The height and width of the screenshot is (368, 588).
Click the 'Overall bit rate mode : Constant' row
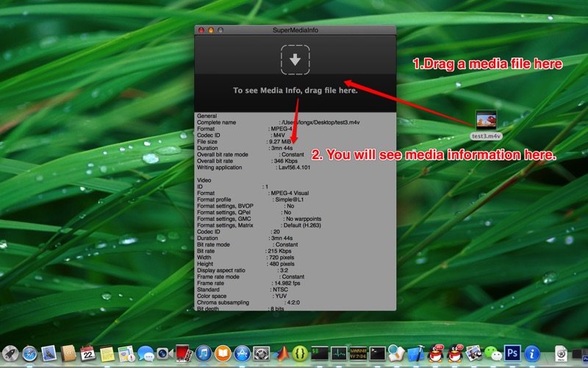pyautogui.click(x=251, y=155)
